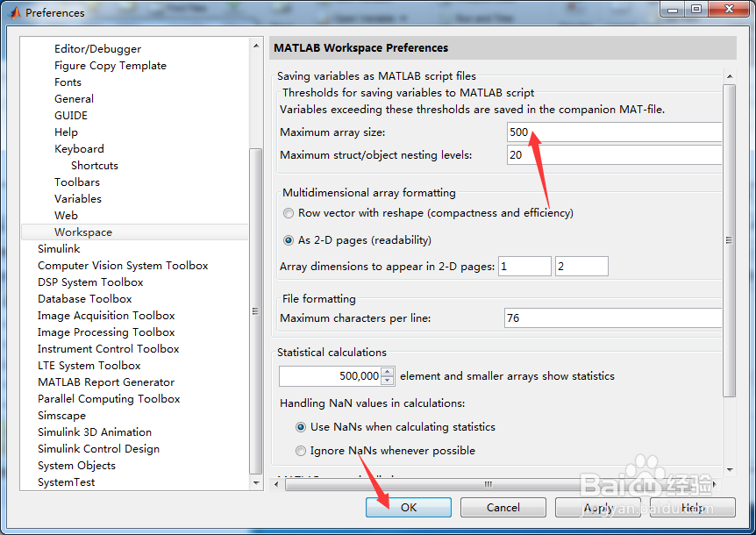Screen dimensions: 756x535
Task: Open Variables preferences
Action: (78, 199)
